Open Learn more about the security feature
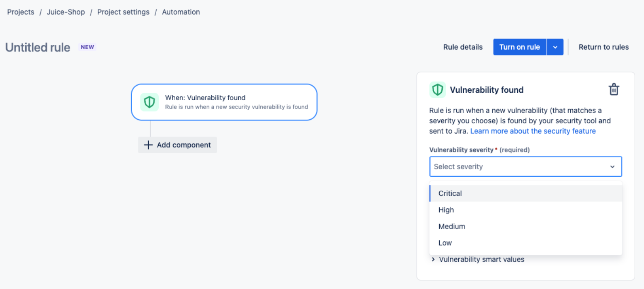The image size is (644, 289). coord(533,131)
